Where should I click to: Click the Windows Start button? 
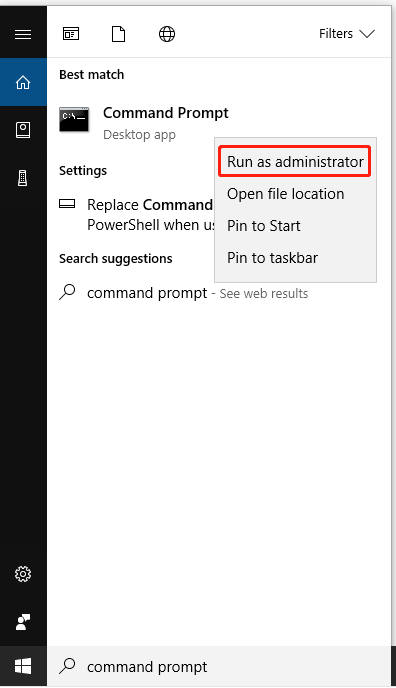[x=23, y=666]
